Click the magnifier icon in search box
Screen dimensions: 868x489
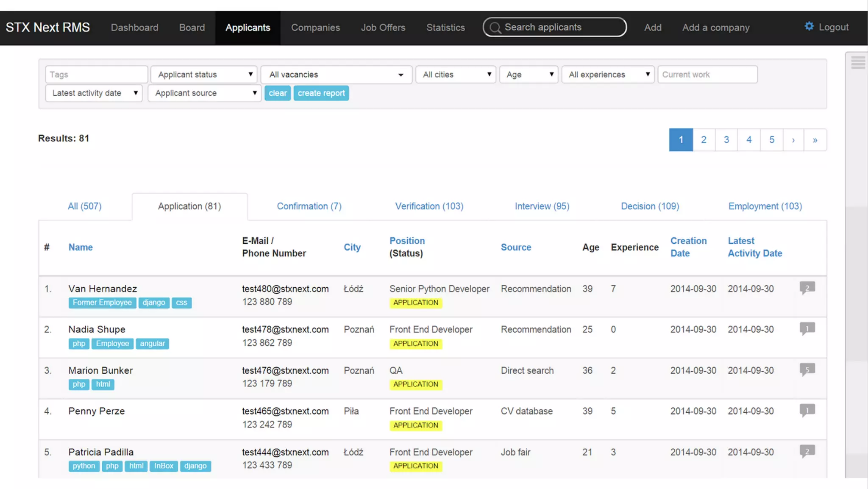pyautogui.click(x=495, y=28)
